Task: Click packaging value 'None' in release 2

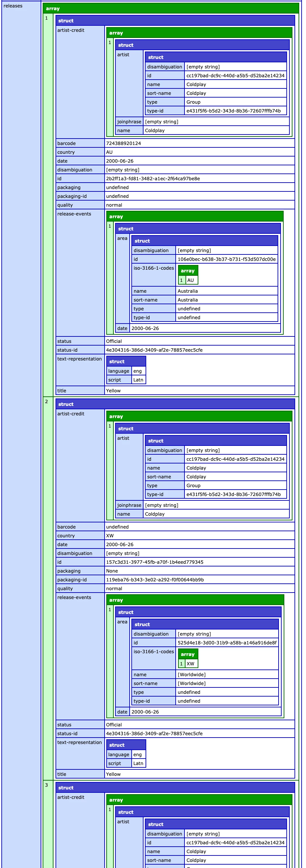Action: (x=112, y=571)
